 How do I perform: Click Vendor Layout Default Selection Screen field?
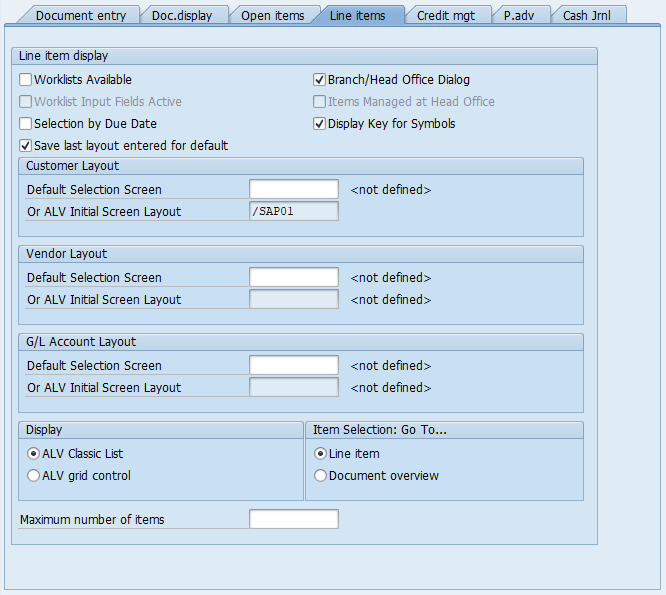click(x=294, y=277)
